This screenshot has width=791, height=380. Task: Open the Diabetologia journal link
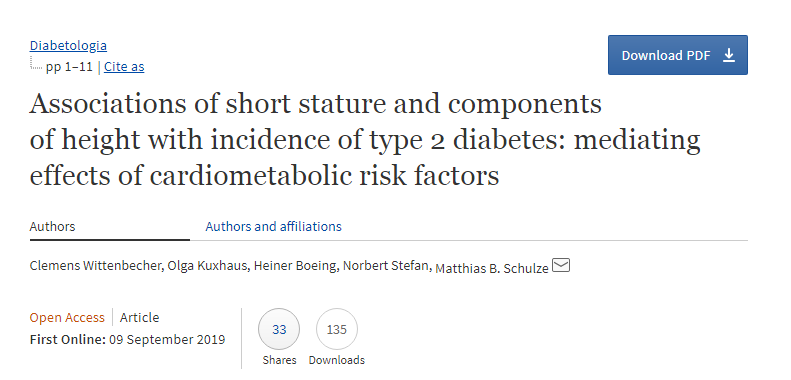point(68,45)
